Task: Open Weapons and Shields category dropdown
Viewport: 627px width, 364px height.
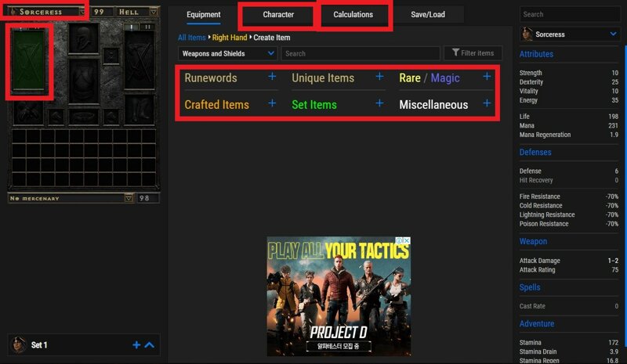Action: click(x=227, y=53)
